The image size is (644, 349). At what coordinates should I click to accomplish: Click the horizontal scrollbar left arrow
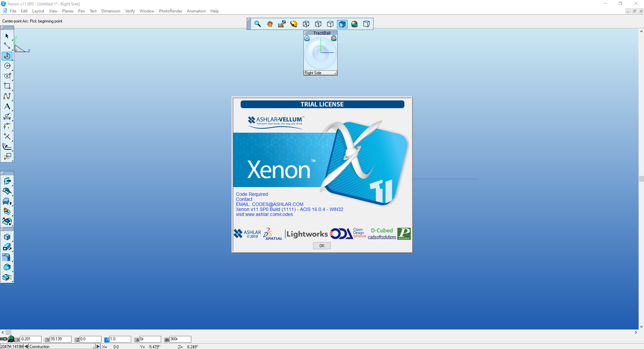point(3,332)
